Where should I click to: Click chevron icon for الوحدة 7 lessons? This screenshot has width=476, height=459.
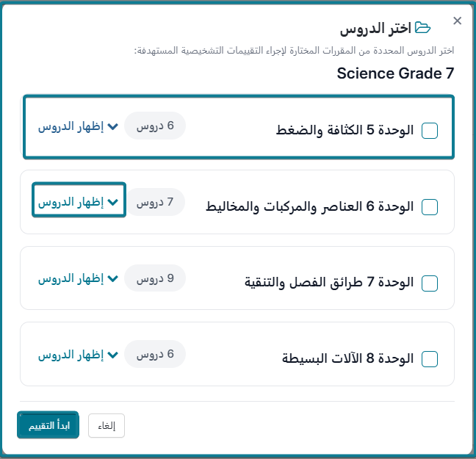[x=113, y=278]
